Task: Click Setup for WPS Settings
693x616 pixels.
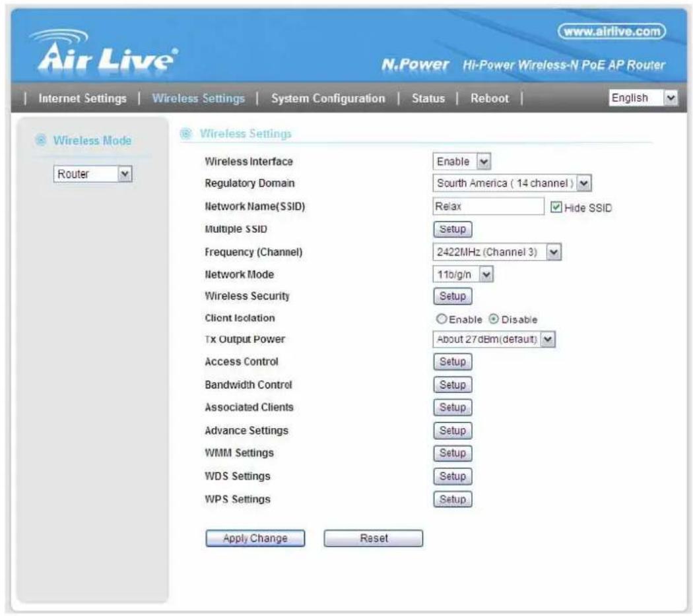Action: click(453, 499)
